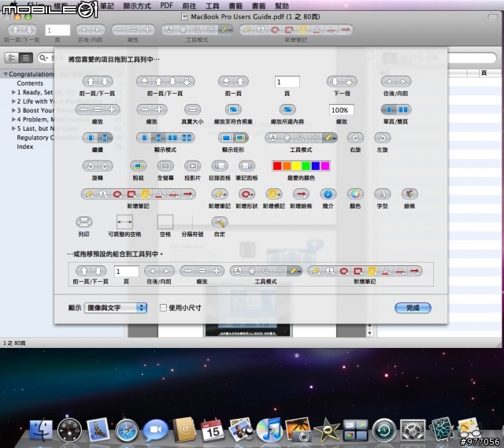Click the 真實大小 actual size icon
The height and width of the screenshot is (448, 504).
[192, 109]
